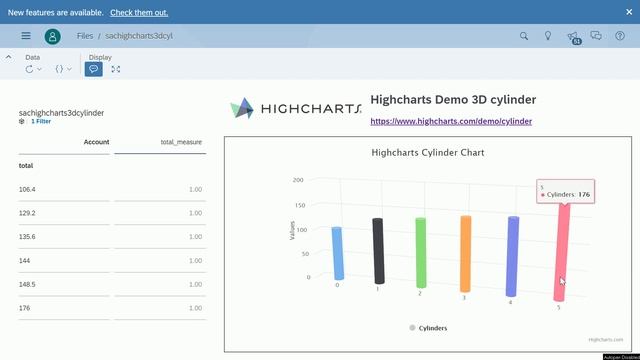Expand the Refresh dropdown arrow
The image size is (640, 360).
point(40,69)
